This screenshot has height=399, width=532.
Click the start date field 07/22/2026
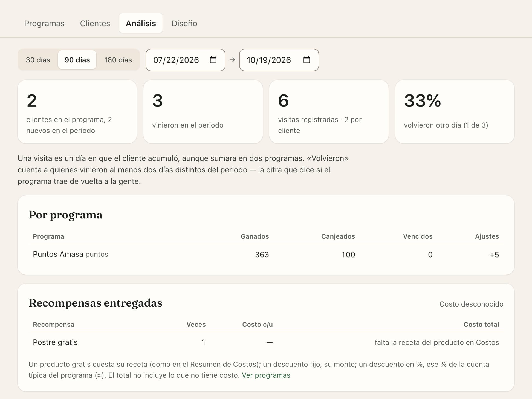[x=185, y=60]
